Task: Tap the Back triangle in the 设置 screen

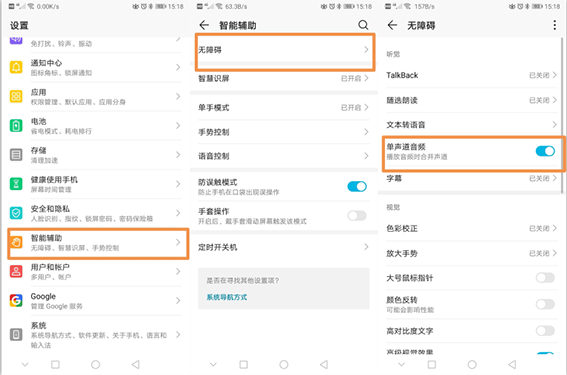Action: [136, 365]
